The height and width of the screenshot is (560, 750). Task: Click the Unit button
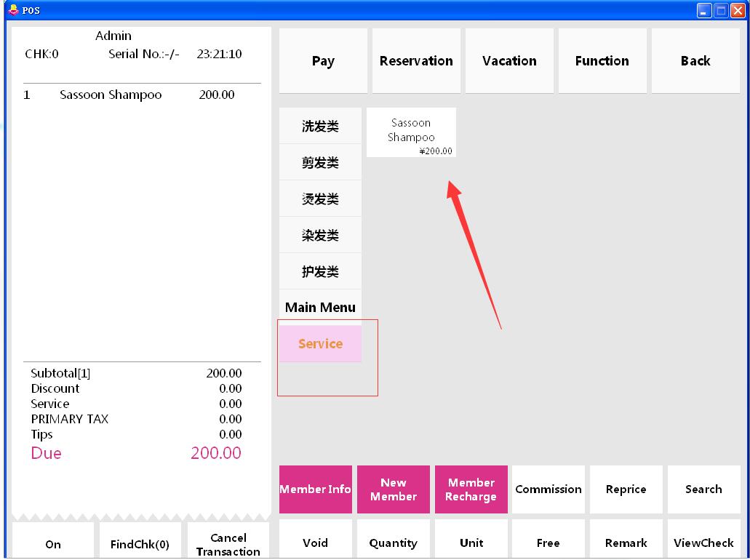(x=471, y=540)
